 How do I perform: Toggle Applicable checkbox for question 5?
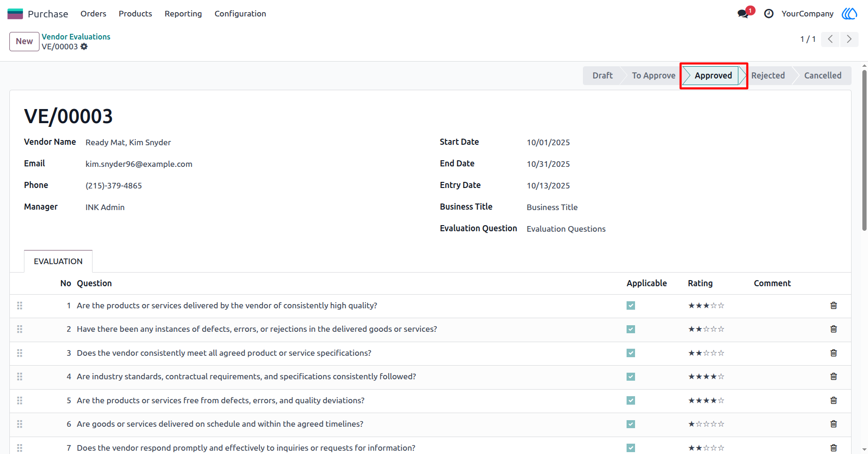(631, 400)
